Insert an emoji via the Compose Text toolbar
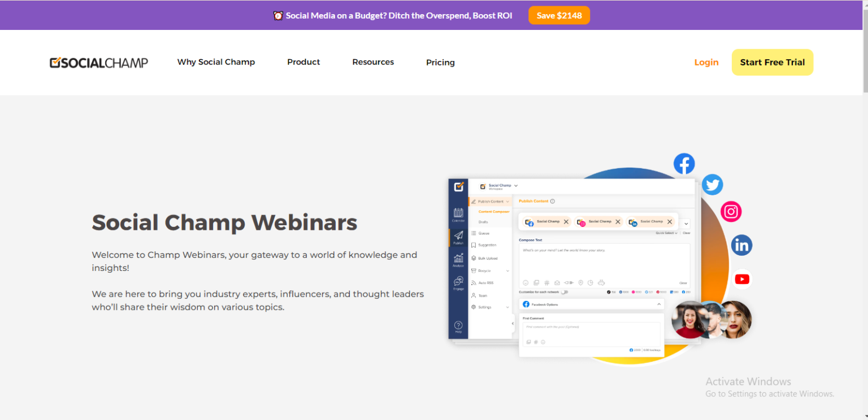The height and width of the screenshot is (420, 868). tap(526, 283)
